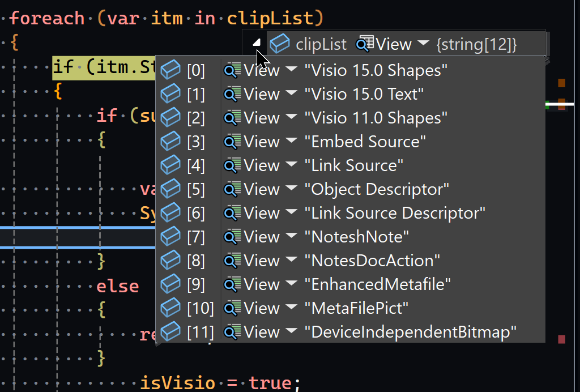Click the cube icon for item [0]
Screen dimensions: 580x392
click(170, 70)
